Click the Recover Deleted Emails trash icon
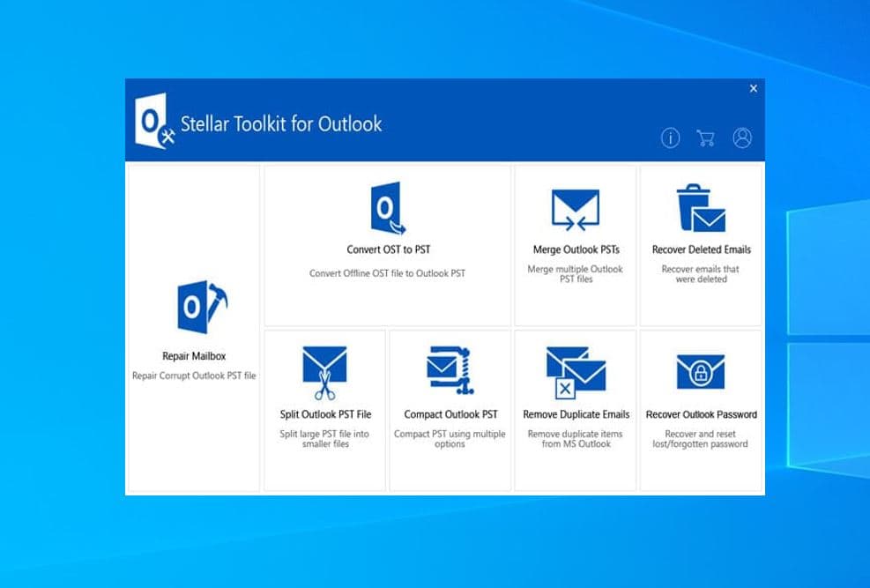 701,208
